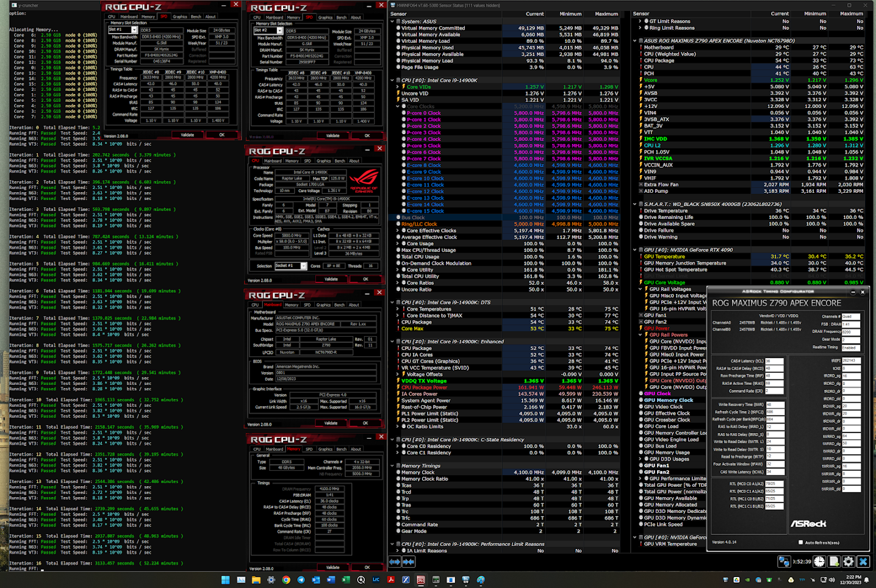Click Validate in CPU-Z window with Memory tab active

(x=332, y=567)
